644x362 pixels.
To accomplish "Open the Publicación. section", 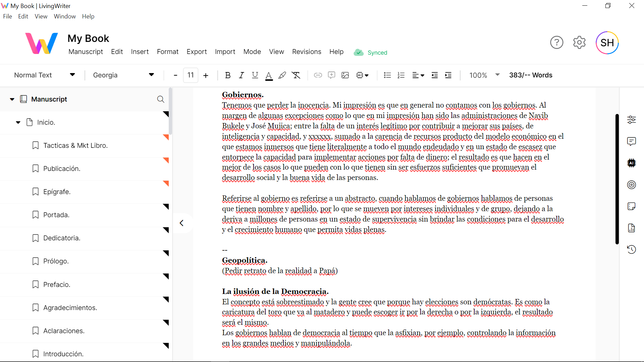I will [x=85, y=169].
